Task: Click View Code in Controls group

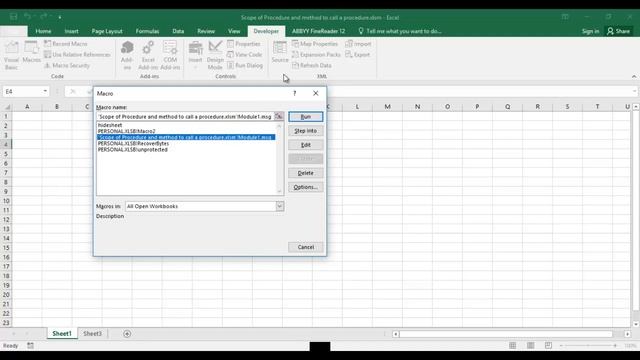Action: pos(244,54)
